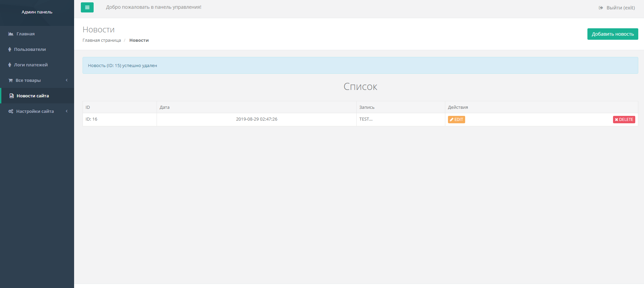Image resolution: width=644 pixels, height=288 pixels.
Task: Open Пользователи in the sidebar
Action: [30, 50]
